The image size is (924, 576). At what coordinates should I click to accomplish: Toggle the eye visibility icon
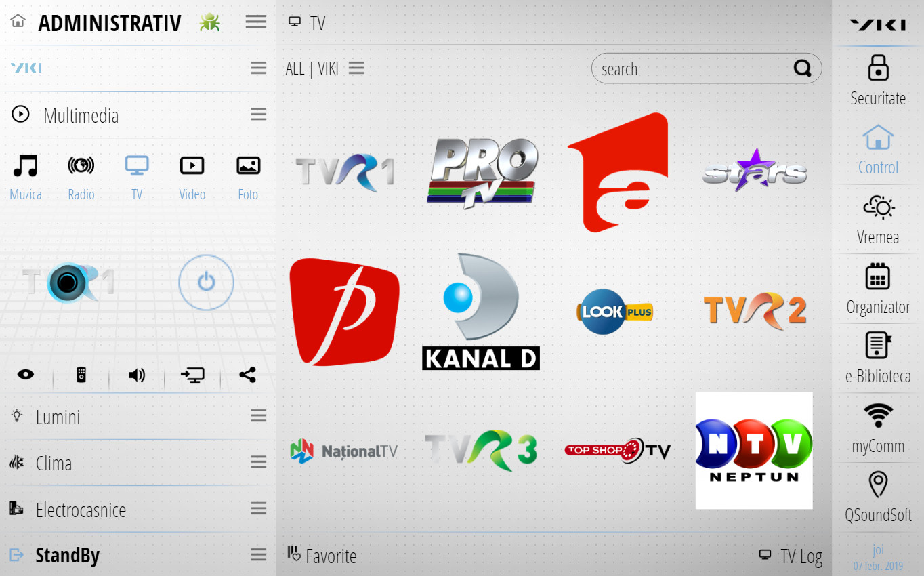[26, 375]
